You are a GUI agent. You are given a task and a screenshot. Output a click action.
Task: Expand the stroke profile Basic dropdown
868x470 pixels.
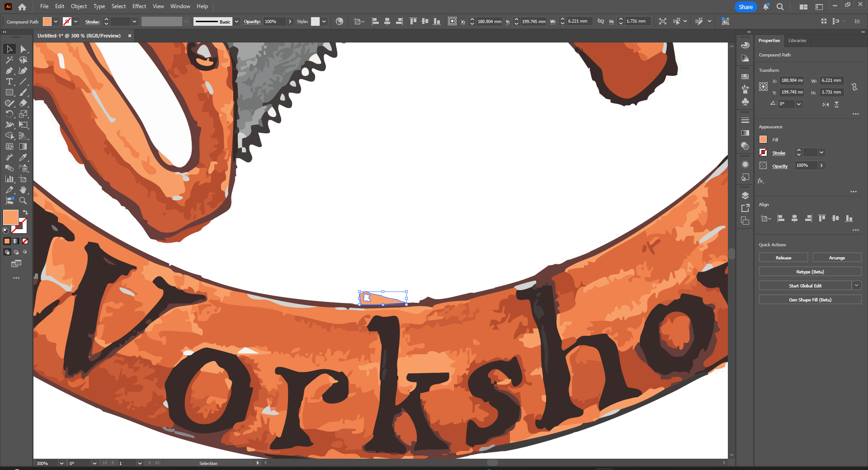tap(236, 22)
